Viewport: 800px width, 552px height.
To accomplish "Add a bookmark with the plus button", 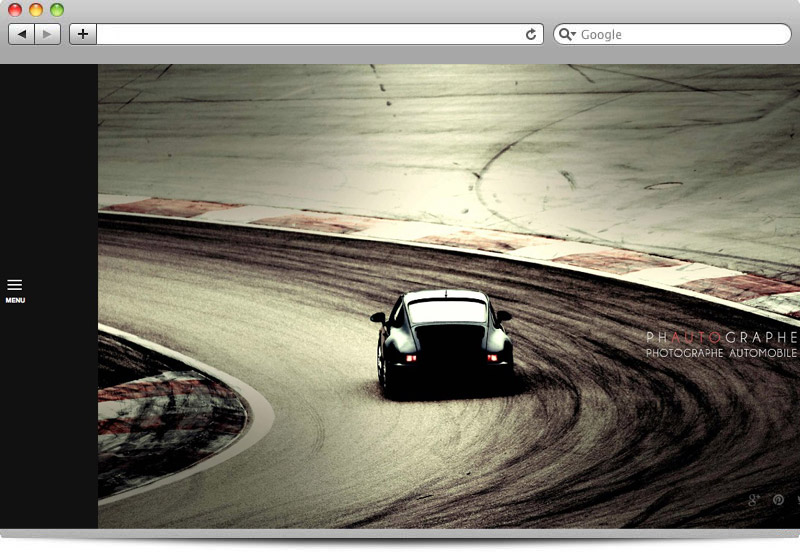I will pyautogui.click(x=83, y=34).
